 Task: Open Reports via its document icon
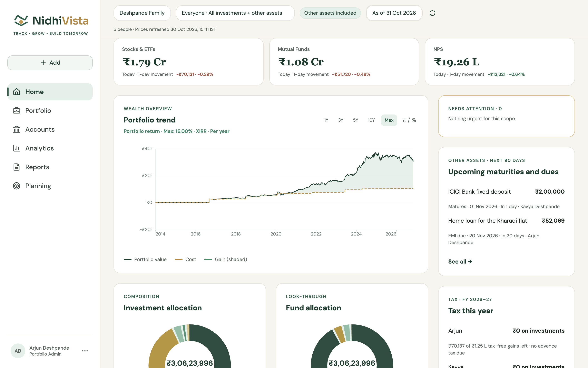[x=17, y=167]
